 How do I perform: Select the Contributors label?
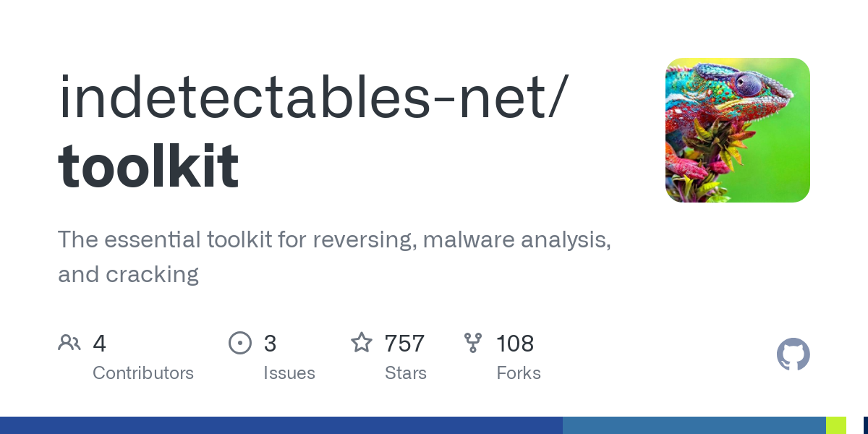click(x=143, y=373)
